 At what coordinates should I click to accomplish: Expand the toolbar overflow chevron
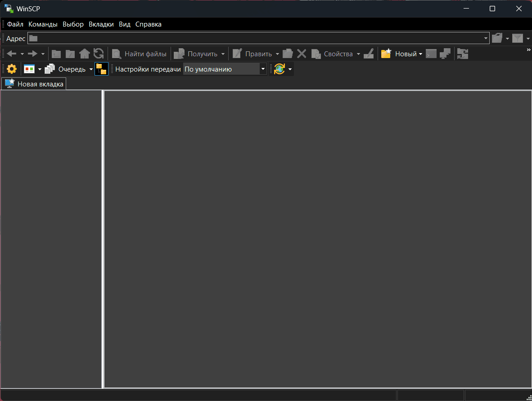[528, 50]
